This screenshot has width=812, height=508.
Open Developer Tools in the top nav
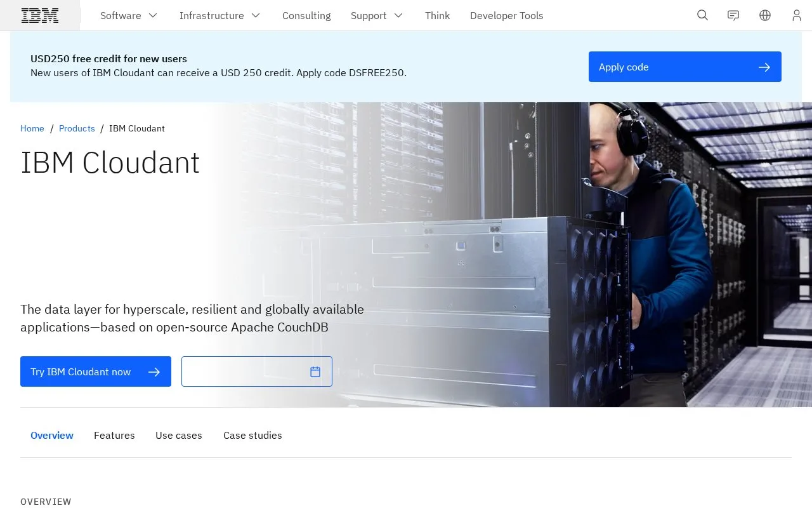[506, 15]
